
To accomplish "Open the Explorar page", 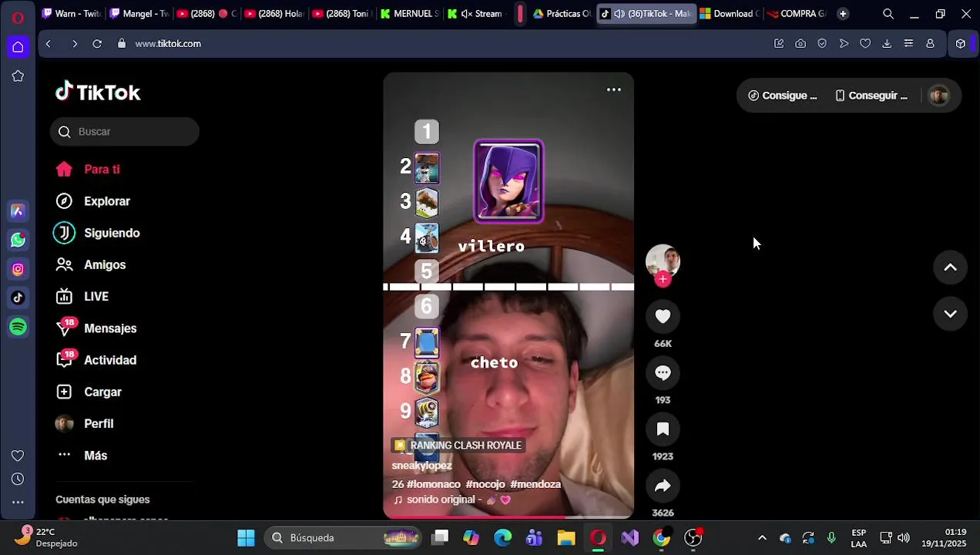I will pyautogui.click(x=92, y=201).
